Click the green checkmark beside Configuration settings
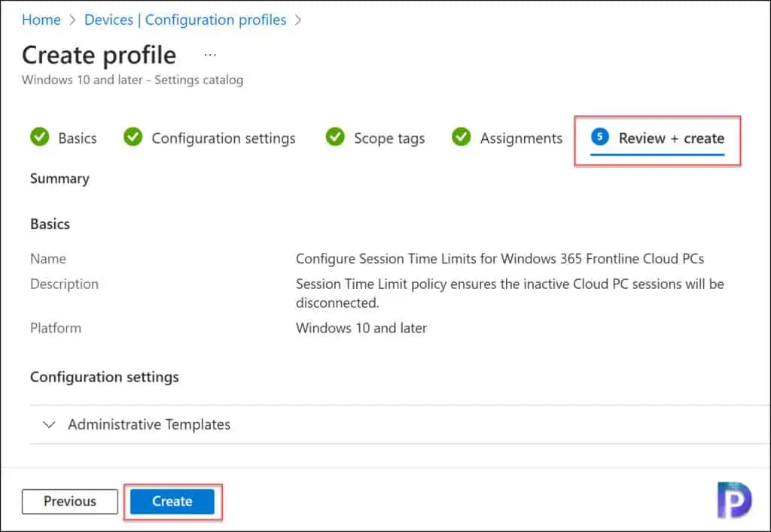The height and width of the screenshot is (532, 771). [x=133, y=137]
